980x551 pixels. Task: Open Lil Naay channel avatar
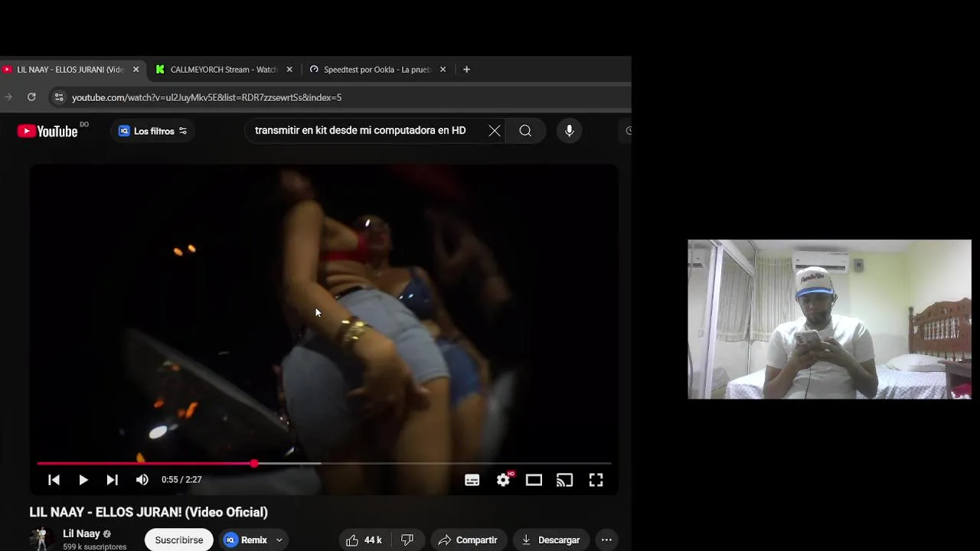coord(41,539)
